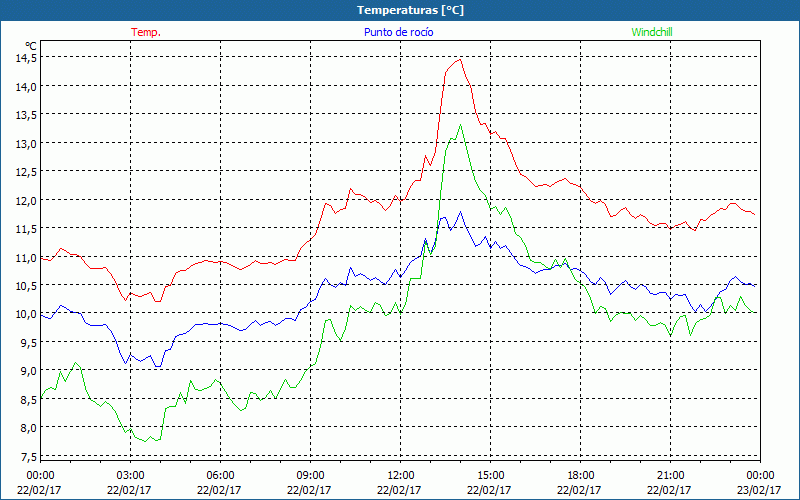Click the red Temp. legend label
The height and width of the screenshot is (500, 800).
(146, 32)
